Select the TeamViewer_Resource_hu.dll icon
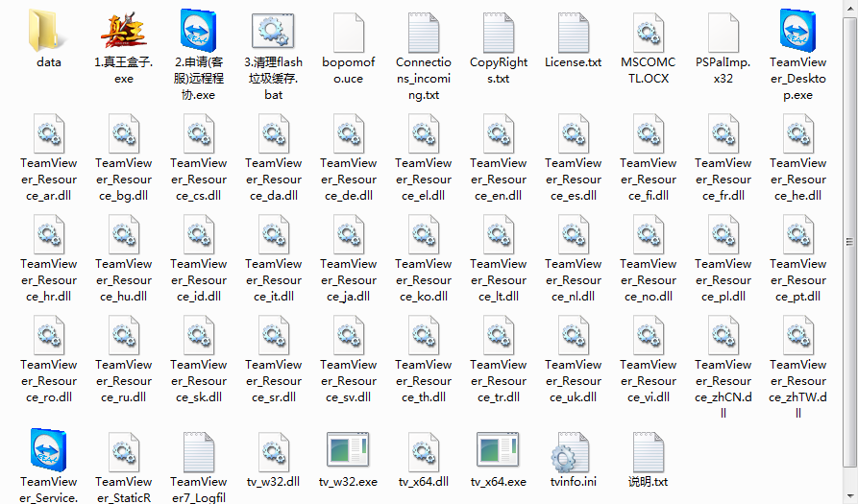858x504 pixels. tap(124, 234)
